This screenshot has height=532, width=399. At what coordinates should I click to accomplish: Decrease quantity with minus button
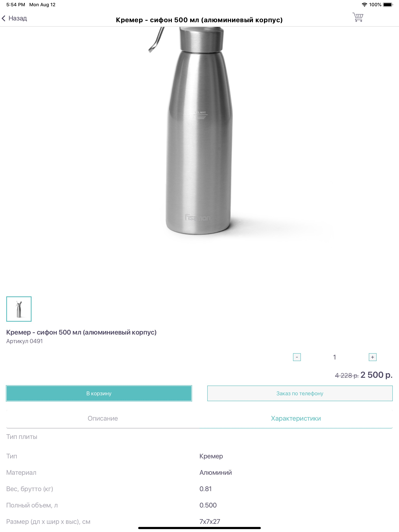click(297, 357)
